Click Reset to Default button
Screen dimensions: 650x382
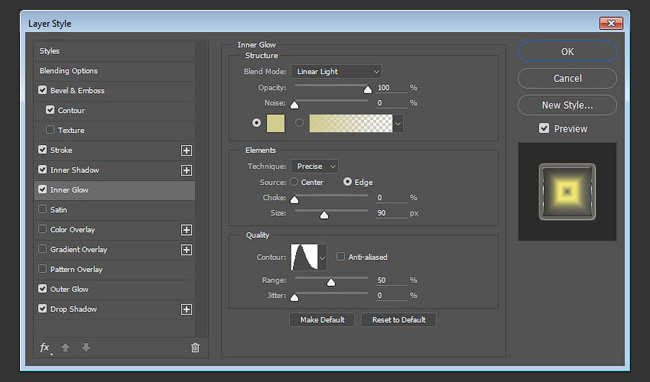(399, 320)
